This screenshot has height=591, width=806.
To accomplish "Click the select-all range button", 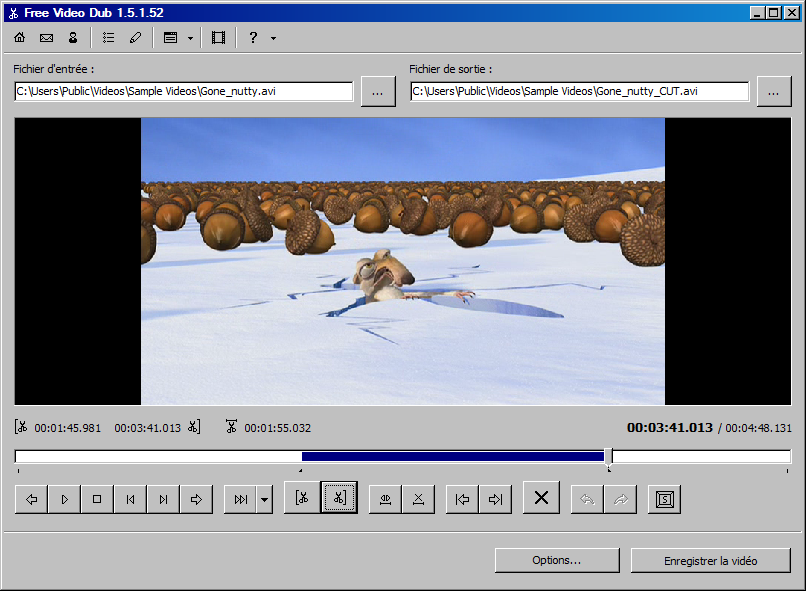I will pyautogui.click(x=386, y=499).
